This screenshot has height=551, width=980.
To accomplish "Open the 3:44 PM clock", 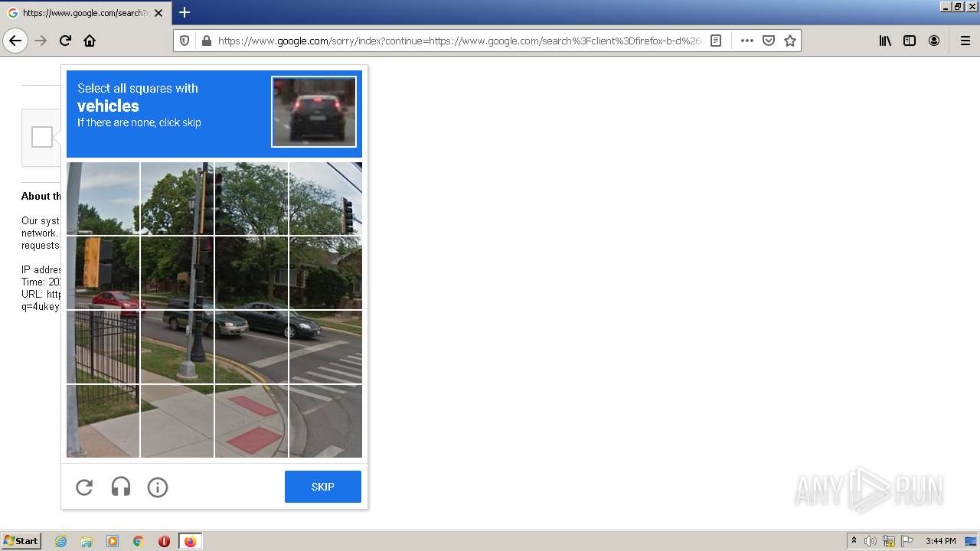I will coord(940,541).
